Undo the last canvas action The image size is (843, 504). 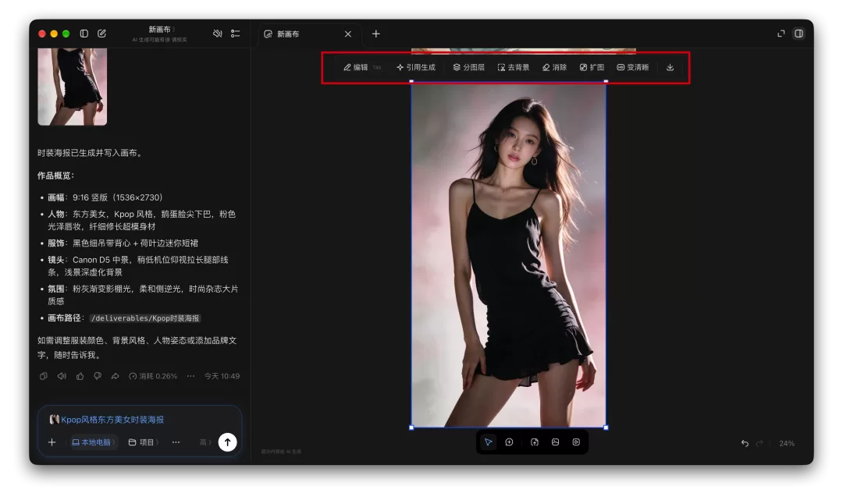pos(745,443)
